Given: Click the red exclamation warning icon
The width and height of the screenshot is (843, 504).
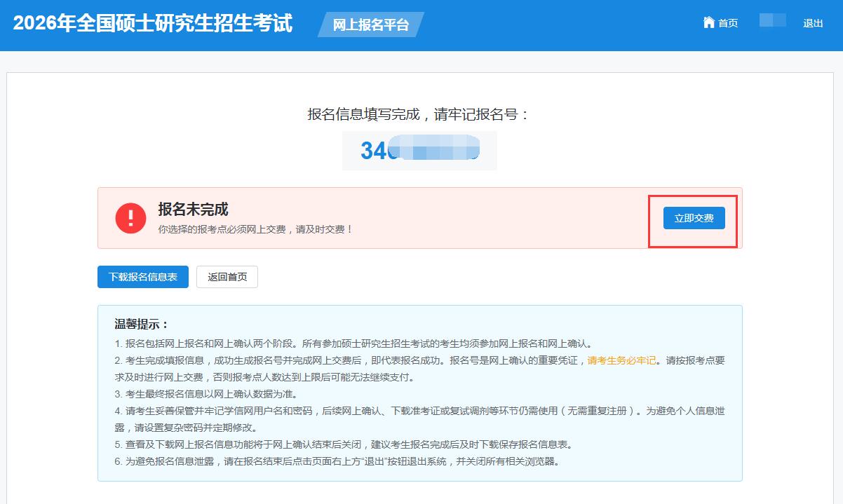Looking at the screenshot, I should (x=130, y=218).
